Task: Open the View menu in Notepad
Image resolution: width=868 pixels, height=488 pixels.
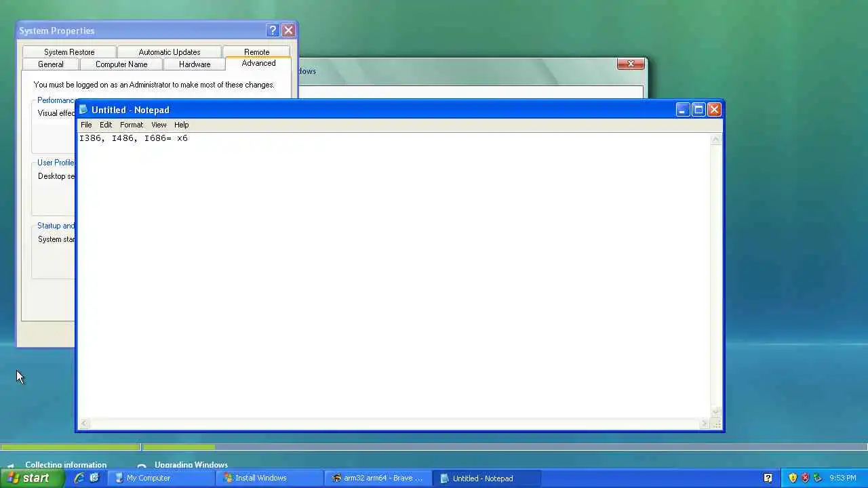Action: [159, 125]
